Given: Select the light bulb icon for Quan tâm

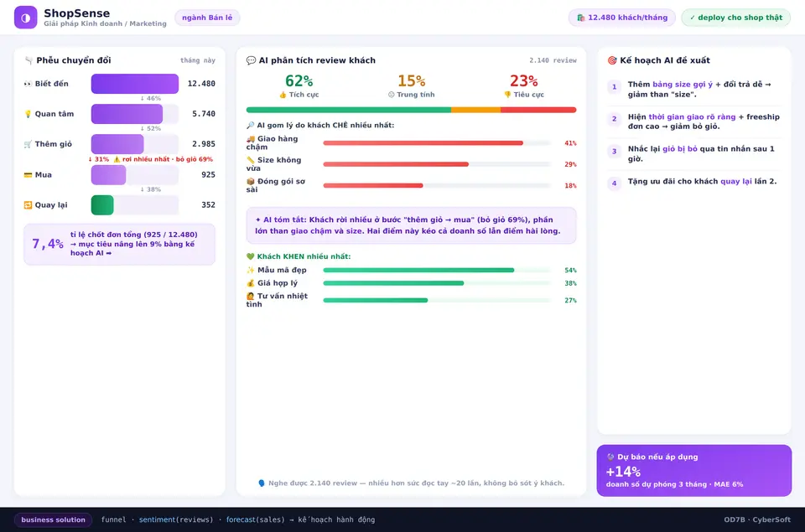Looking at the screenshot, I should (28, 114).
